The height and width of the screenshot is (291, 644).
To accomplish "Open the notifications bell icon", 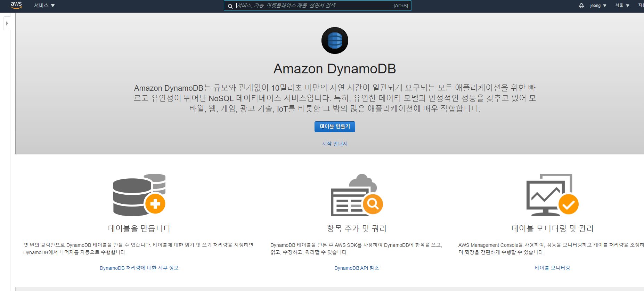I will pyautogui.click(x=581, y=6).
